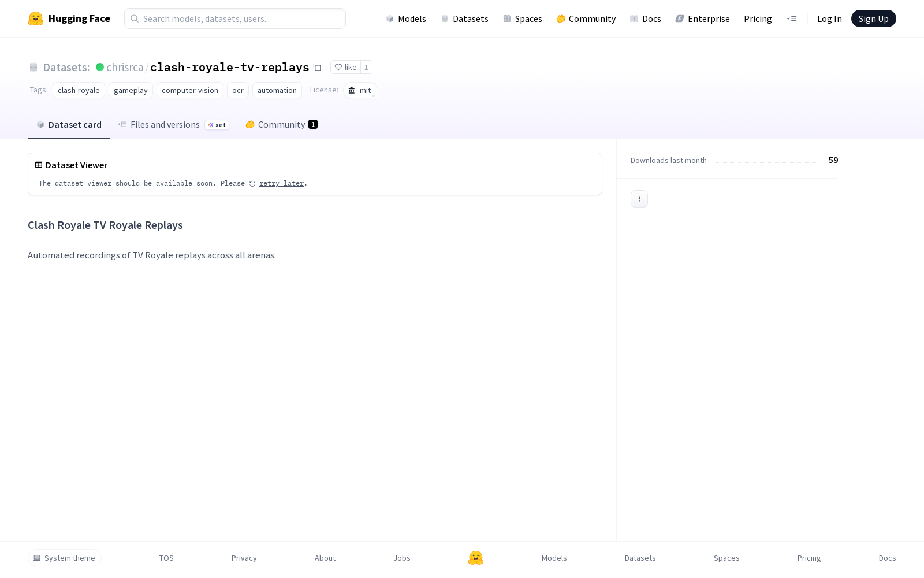
Task: Click the clash-royale-tv-replays dataset title
Action: point(230,67)
